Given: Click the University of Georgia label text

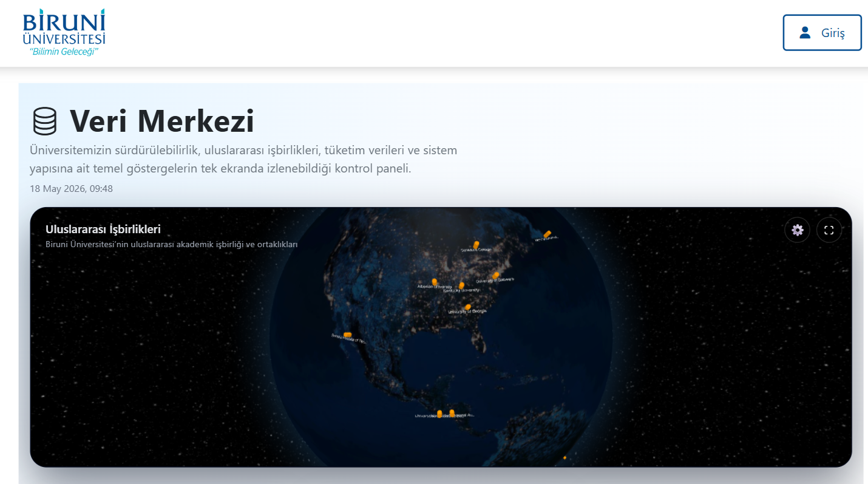Looking at the screenshot, I should pos(467,312).
